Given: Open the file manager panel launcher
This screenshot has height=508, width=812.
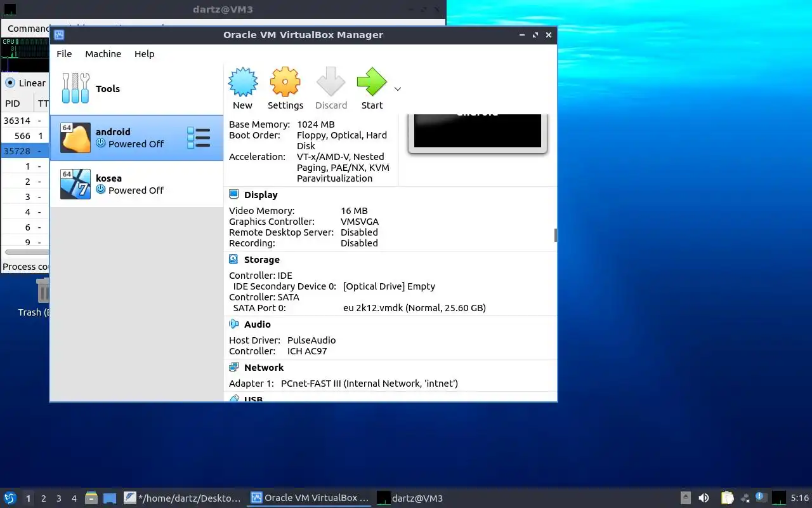Looking at the screenshot, I should point(91,498).
